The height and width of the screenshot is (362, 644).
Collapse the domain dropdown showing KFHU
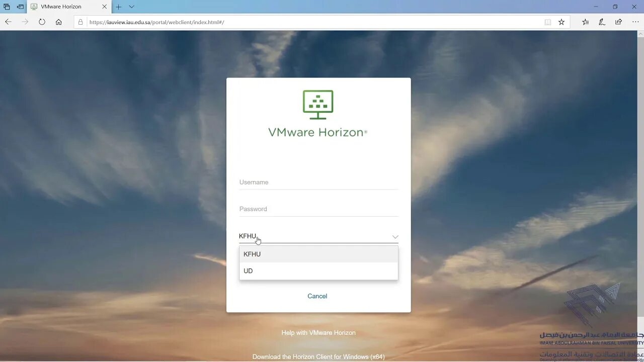[x=318, y=236]
